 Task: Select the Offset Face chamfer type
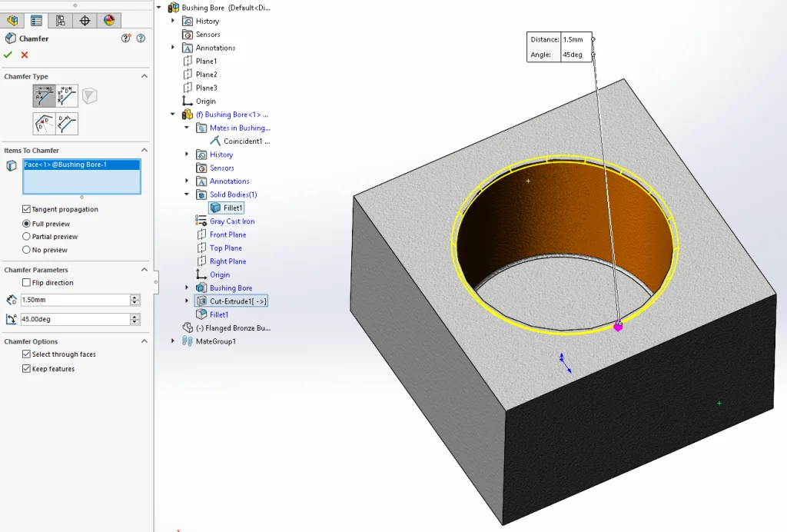[44, 124]
